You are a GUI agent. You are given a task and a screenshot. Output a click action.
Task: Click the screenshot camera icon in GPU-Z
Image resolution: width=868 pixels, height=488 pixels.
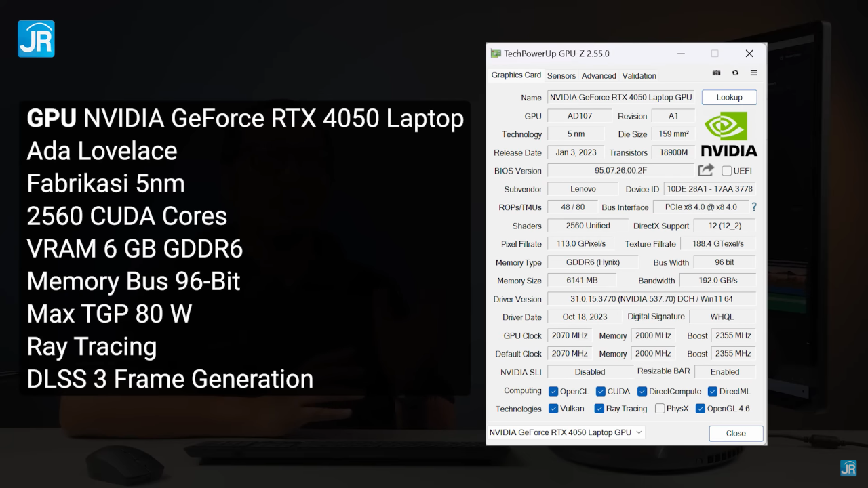(716, 73)
